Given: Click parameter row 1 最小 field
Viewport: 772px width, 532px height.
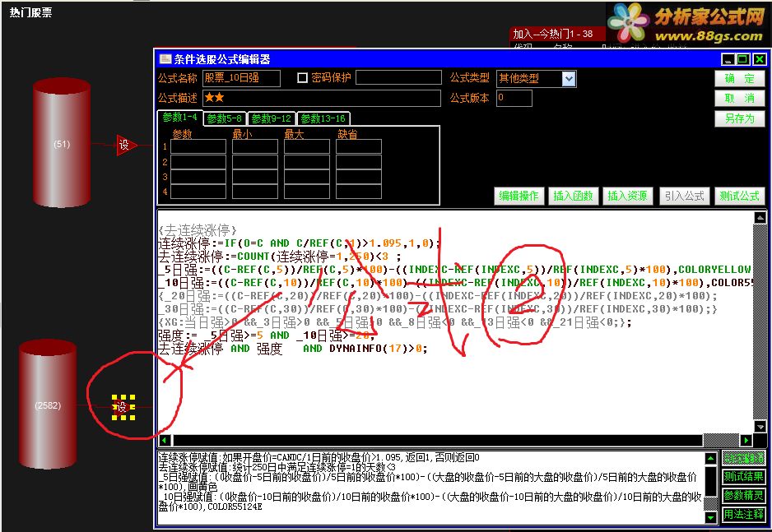Looking at the screenshot, I should [255, 146].
